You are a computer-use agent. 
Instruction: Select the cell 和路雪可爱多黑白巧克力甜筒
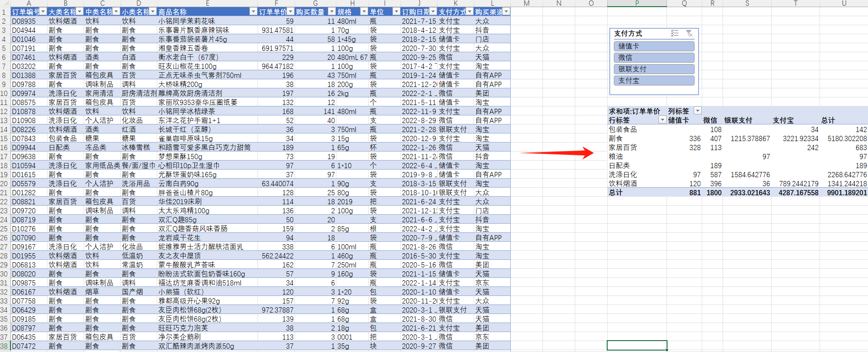[208, 147]
